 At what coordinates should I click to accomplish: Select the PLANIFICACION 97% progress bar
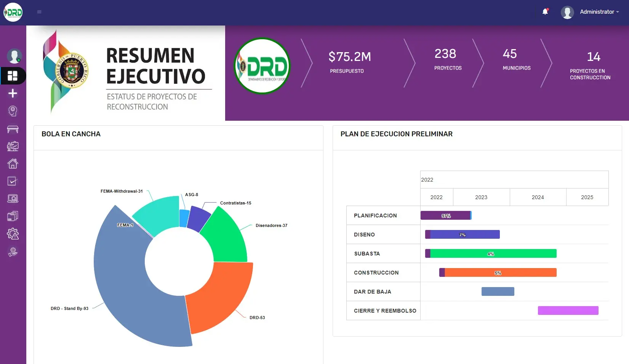coord(446,216)
